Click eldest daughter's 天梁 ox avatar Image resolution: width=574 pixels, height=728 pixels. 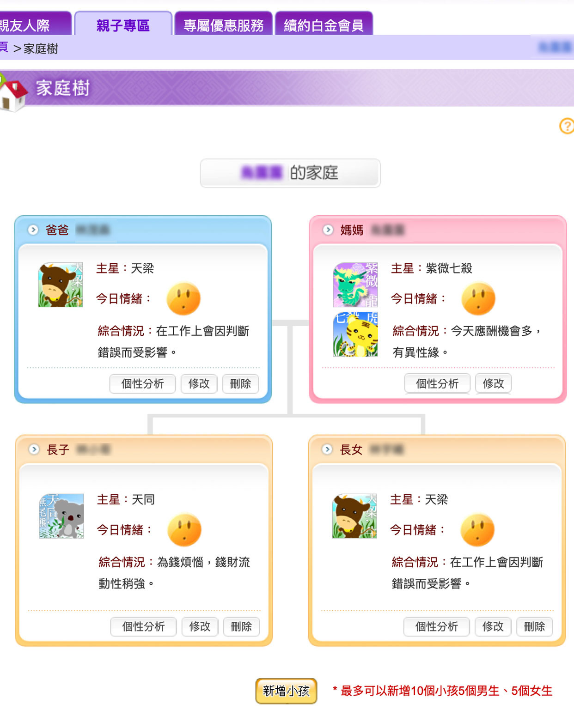pyautogui.click(x=354, y=516)
